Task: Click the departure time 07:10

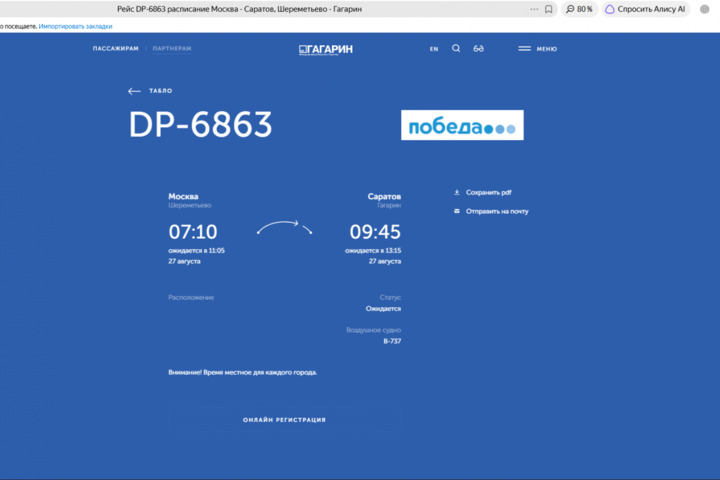Action: [193, 232]
